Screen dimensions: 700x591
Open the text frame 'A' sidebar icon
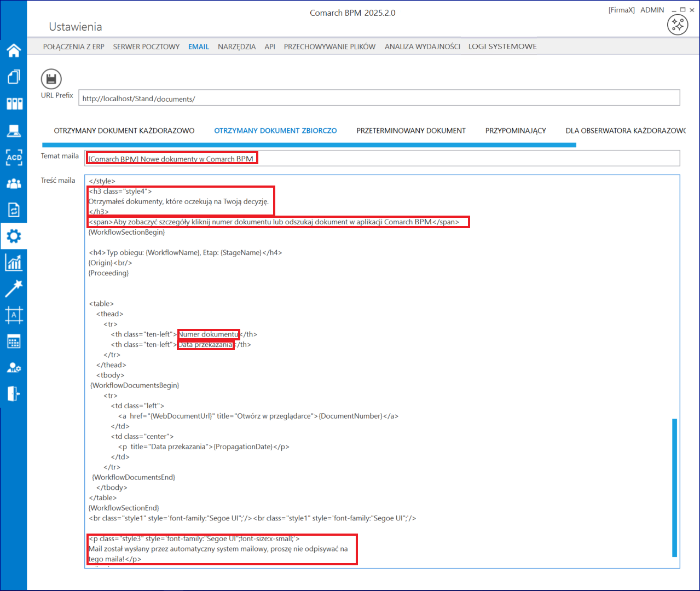point(14,315)
